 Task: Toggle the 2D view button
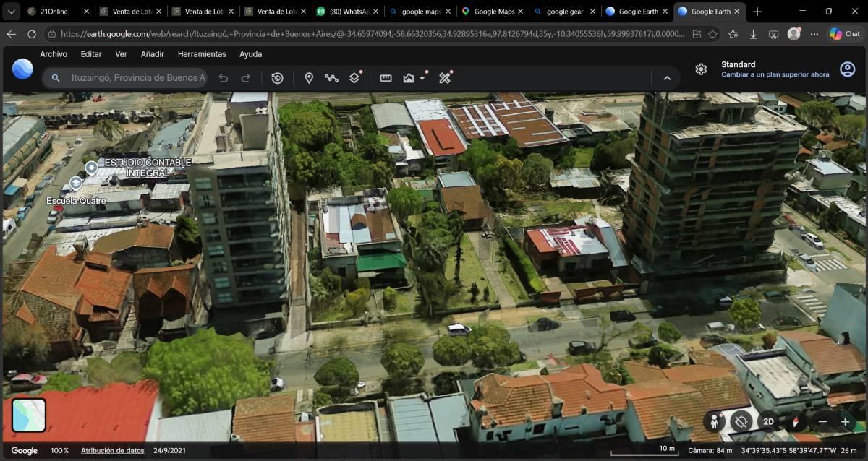(x=769, y=421)
